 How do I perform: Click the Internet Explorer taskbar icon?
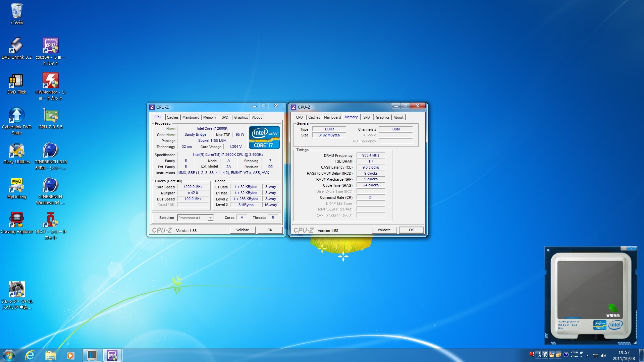(x=30, y=355)
